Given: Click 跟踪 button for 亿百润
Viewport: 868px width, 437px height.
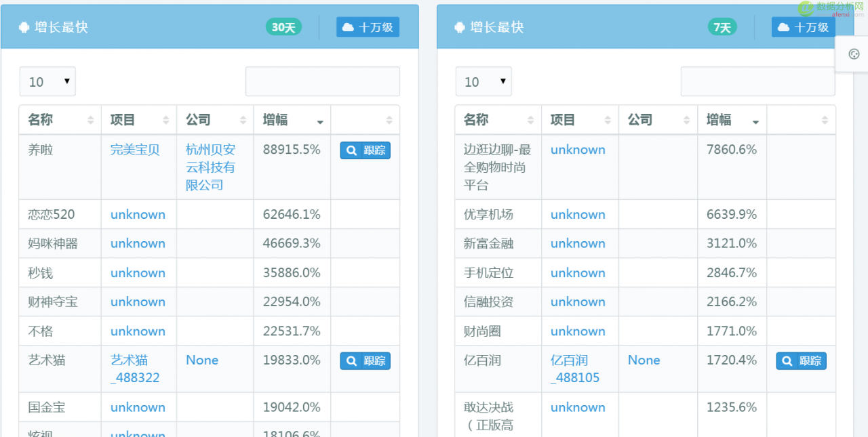Looking at the screenshot, I should click(802, 361).
